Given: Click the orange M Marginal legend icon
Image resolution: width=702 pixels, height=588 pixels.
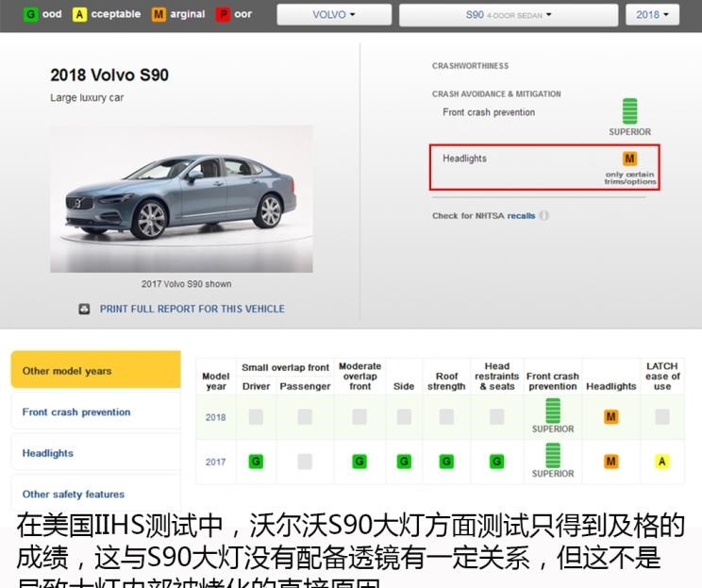Looking at the screenshot, I should click(159, 15).
